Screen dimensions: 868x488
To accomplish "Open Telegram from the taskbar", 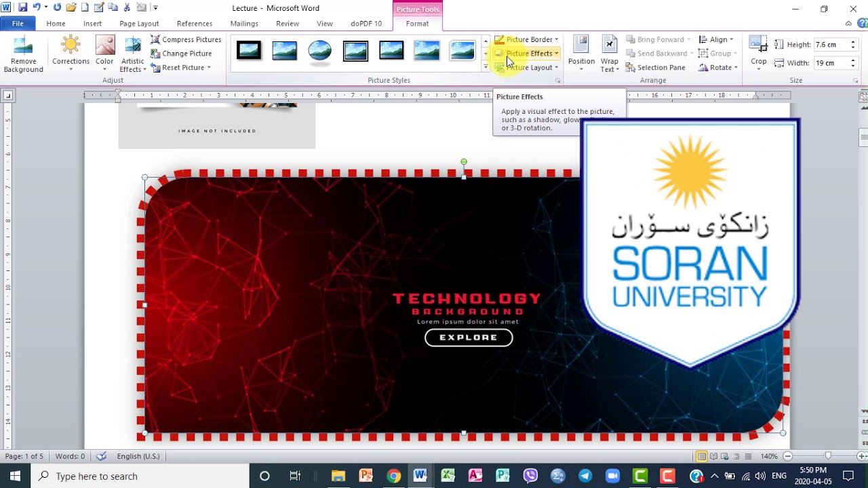I will pyautogui.click(x=585, y=476).
